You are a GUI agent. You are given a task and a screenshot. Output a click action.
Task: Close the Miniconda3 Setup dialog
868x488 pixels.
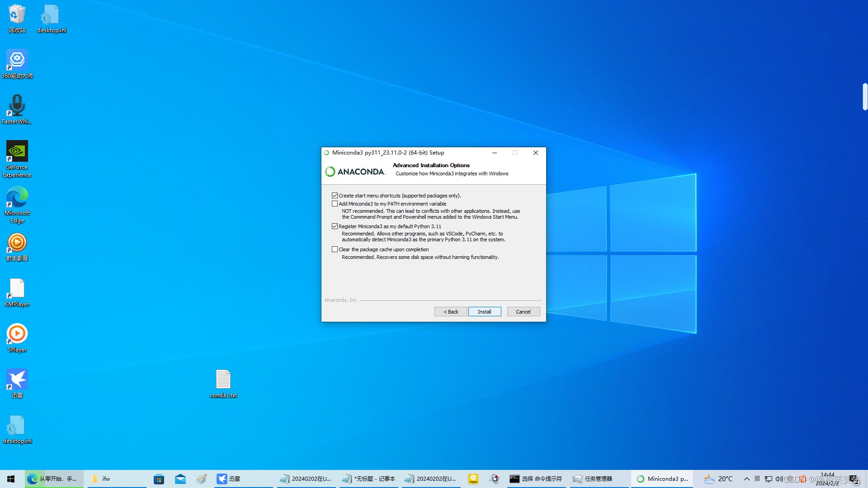536,153
